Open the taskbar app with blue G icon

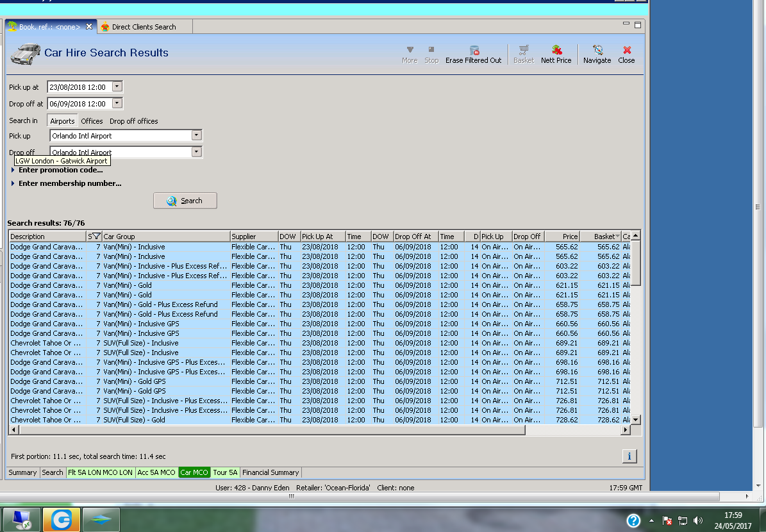62,520
